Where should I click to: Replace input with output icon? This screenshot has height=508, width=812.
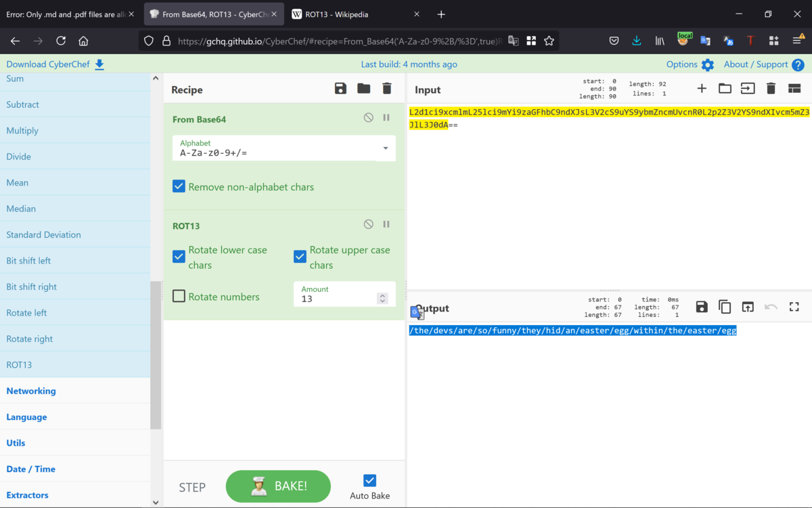coord(748,308)
